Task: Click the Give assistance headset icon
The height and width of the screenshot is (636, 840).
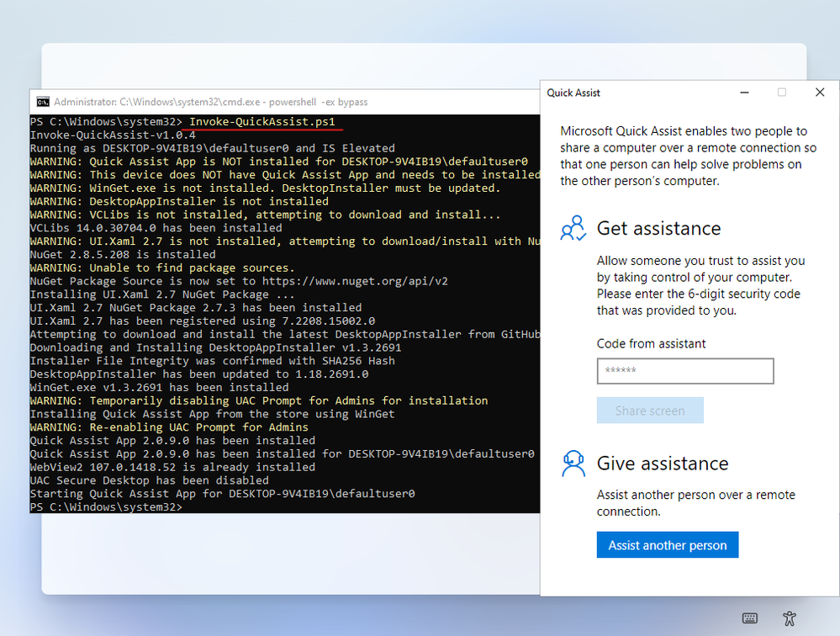Action: (x=573, y=464)
